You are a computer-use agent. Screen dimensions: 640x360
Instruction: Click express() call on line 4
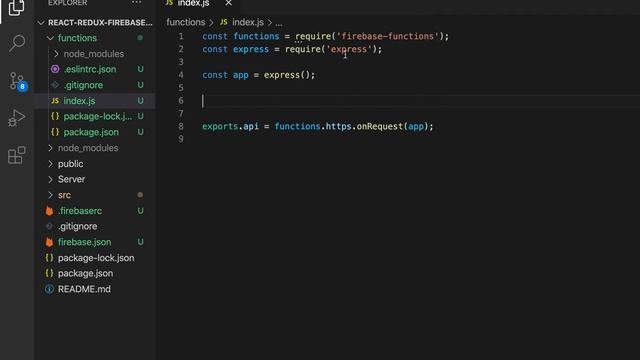[x=287, y=75]
